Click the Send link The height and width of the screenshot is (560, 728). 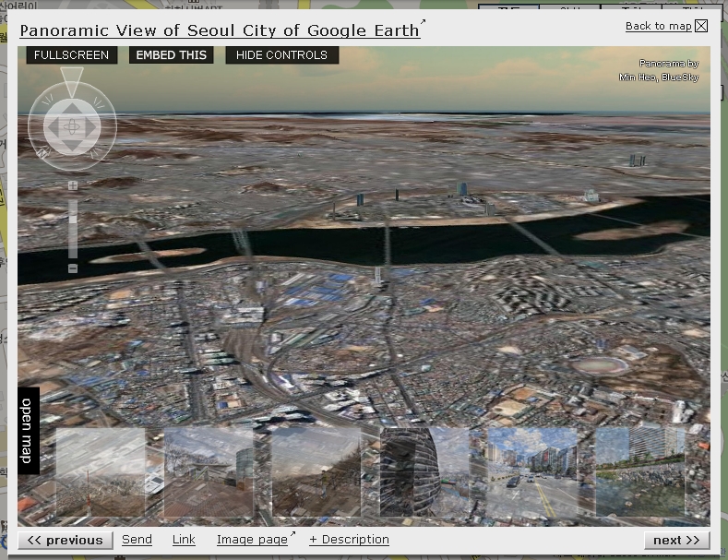point(137,540)
